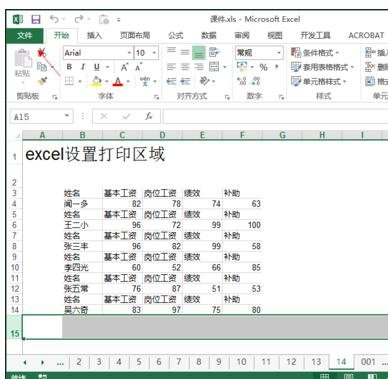
Task: Toggle the highlighted Bottom Align button
Action: [x=199, y=53]
